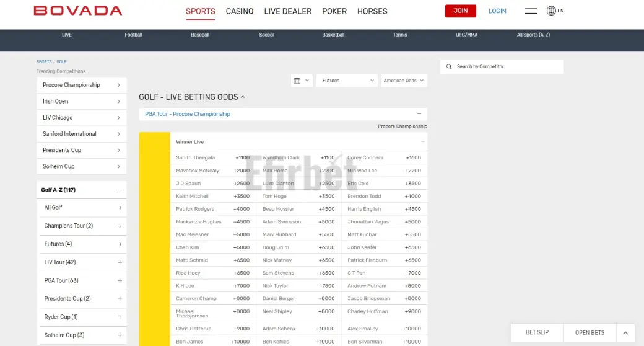Image resolution: width=644 pixels, height=346 pixels.
Task: Open the Futures (4) item
Action: [82, 244]
